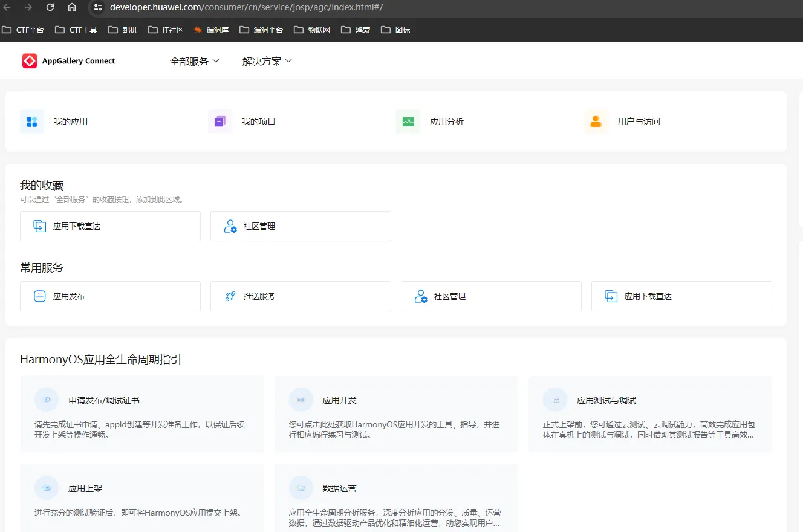
Task: Open 推送服务 in 常用服务
Action: [301, 296]
